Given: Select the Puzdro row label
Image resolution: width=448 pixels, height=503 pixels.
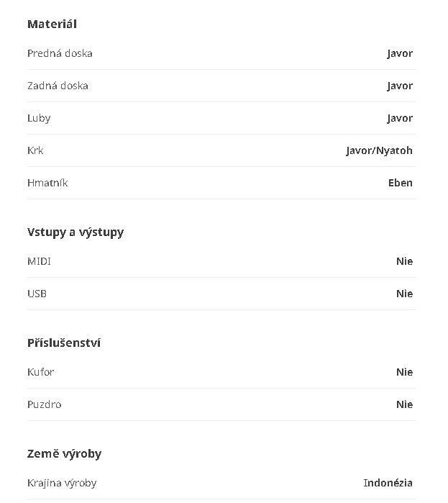Looking at the screenshot, I should [x=44, y=404].
